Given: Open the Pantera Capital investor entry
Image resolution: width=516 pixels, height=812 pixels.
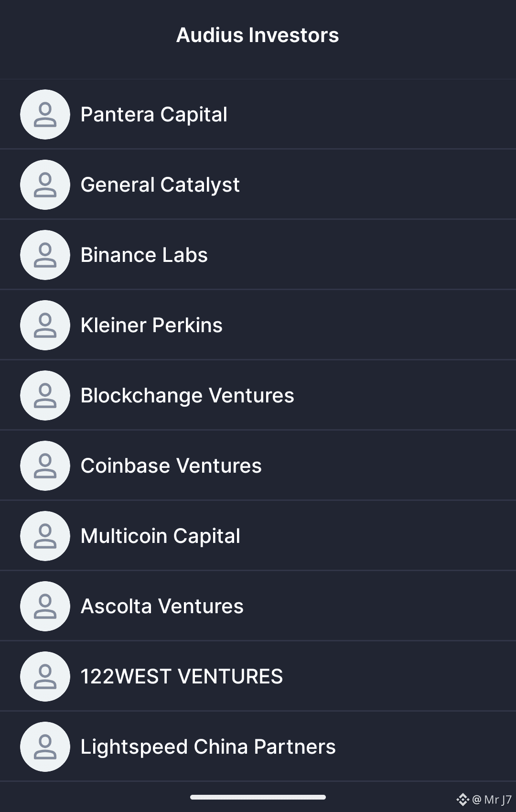Looking at the screenshot, I should [x=258, y=115].
